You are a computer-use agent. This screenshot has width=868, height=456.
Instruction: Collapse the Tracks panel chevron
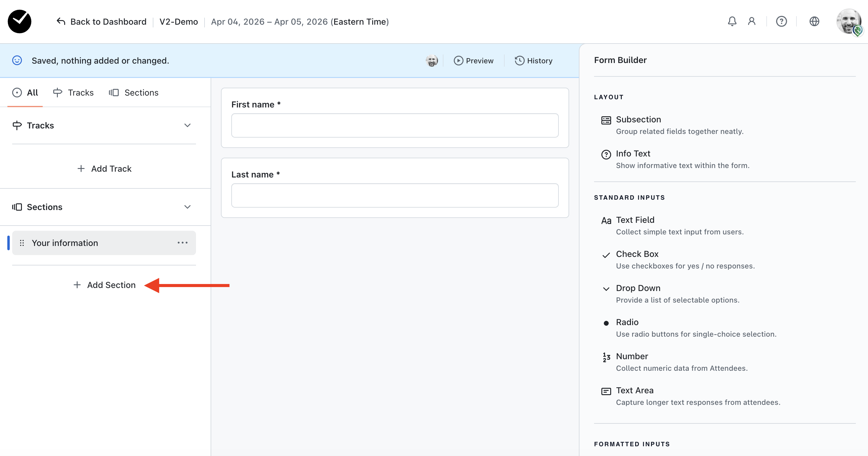pos(187,125)
